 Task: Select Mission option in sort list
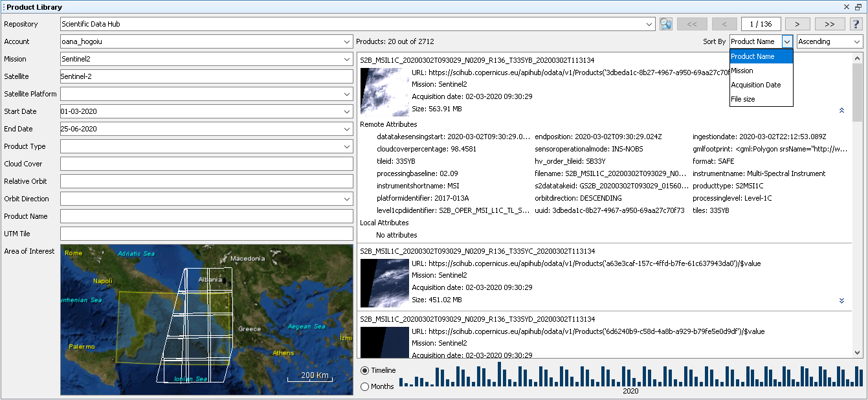click(x=761, y=71)
